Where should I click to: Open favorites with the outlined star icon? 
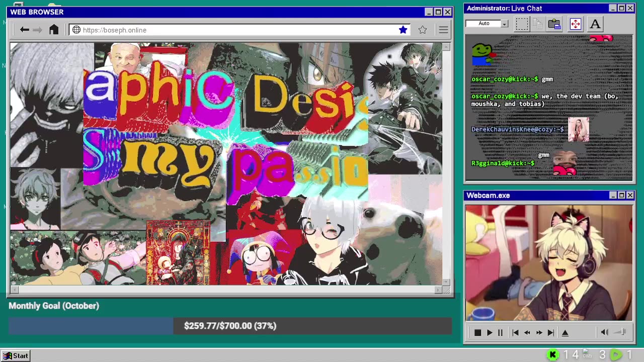(423, 30)
